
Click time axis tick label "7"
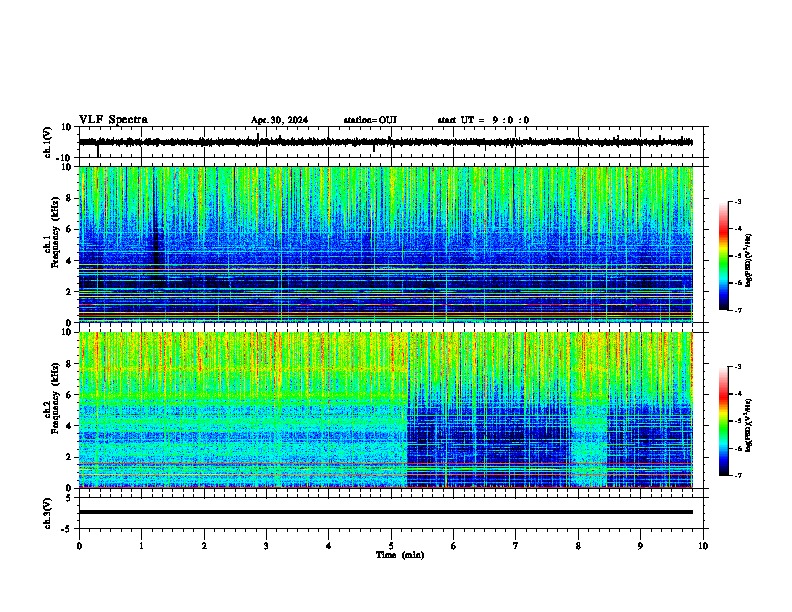(x=516, y=546)
